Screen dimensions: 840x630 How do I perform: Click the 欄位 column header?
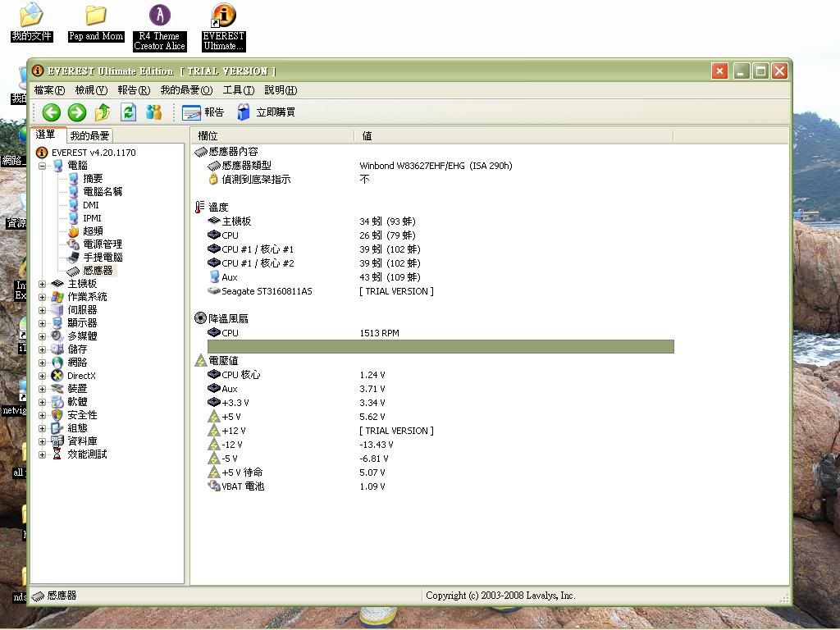coord(272,136)
